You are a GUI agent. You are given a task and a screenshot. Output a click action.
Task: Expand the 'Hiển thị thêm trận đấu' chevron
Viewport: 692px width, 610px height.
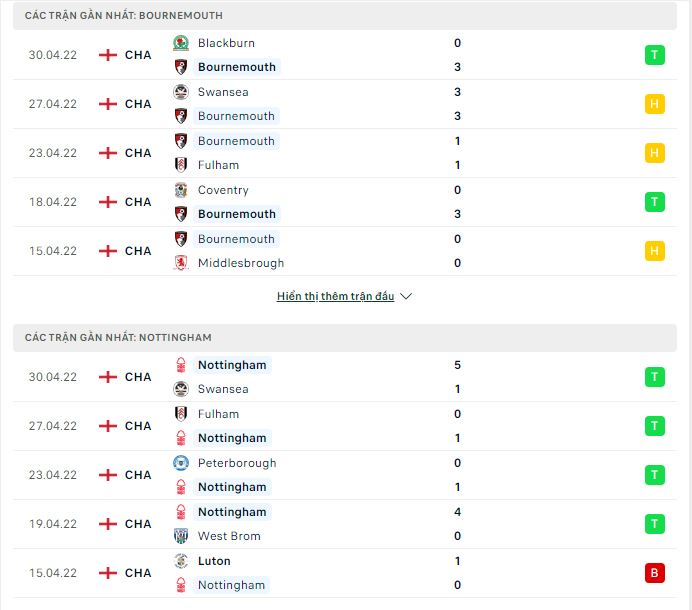[406, 297]
